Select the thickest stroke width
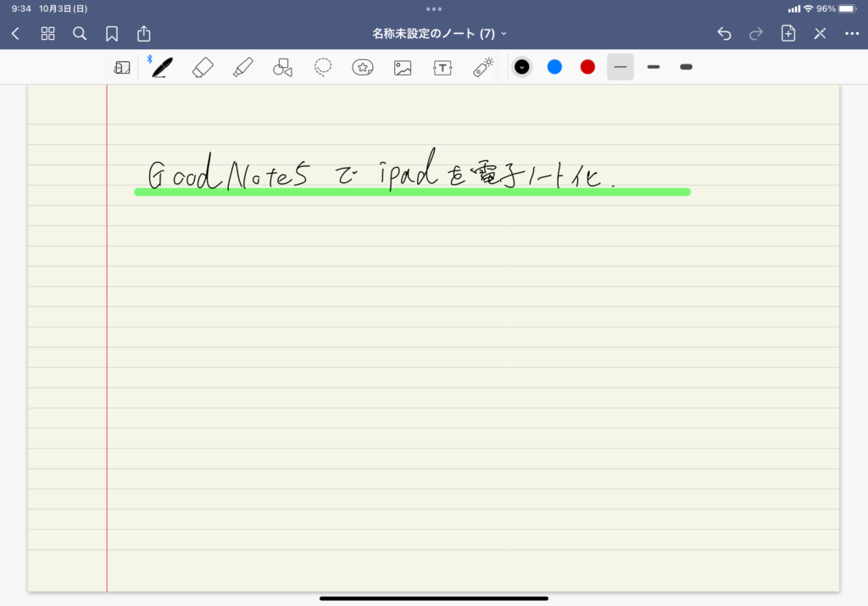The height and width of the screenshot is (606, 868). coord(686,67)
